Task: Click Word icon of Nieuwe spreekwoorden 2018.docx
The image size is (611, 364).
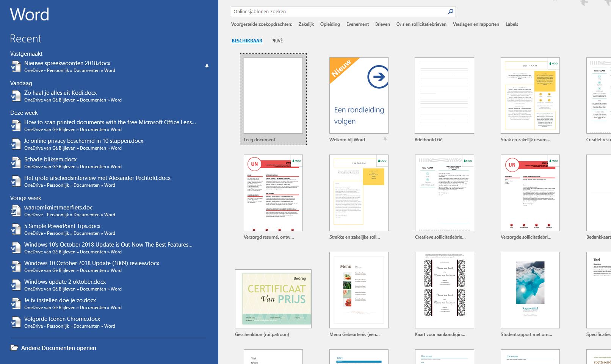Action: pos(16,66)
